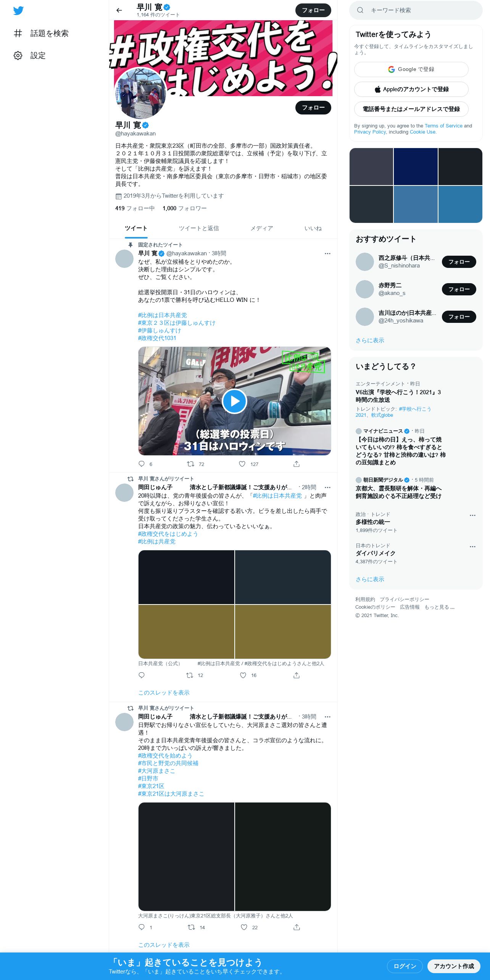Open 設定 settings gear icon

[18, 55]
